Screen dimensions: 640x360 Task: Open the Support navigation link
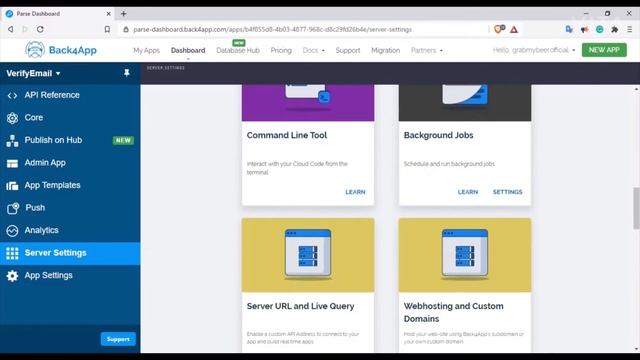[x=348, y=50]
